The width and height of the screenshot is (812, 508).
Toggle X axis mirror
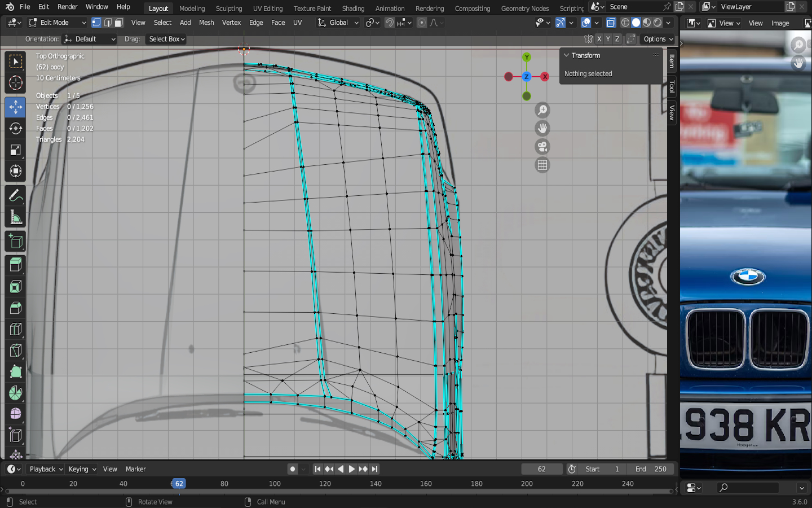tap(599, 39)
